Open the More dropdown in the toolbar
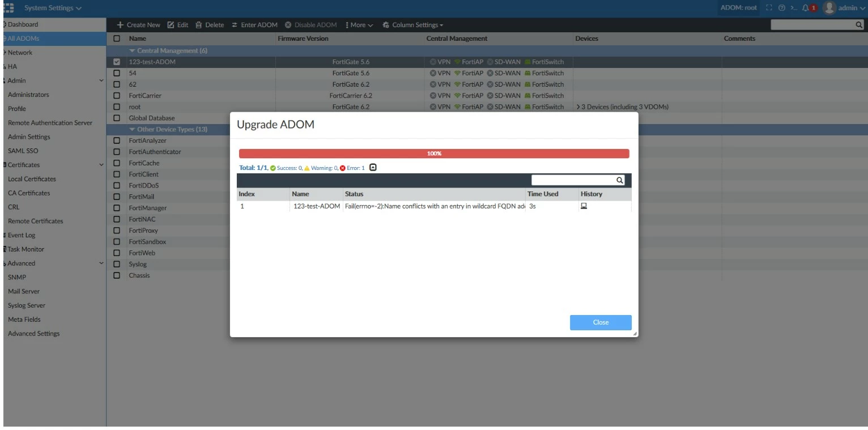The height and width of the screenshot is (430, 868). click(359, 25)
